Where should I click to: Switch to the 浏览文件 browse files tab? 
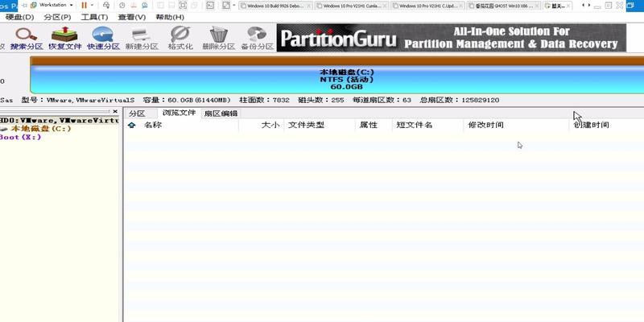179,113
